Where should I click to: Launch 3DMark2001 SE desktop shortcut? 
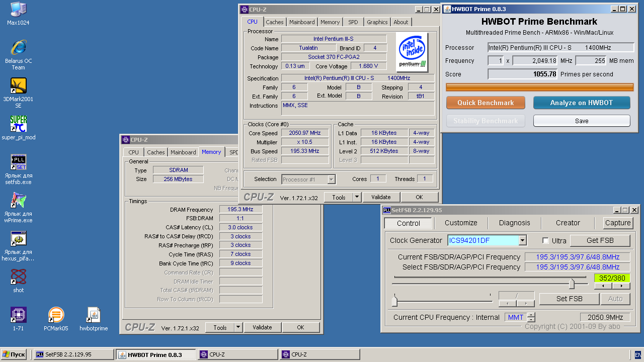(x=18, y=94)
